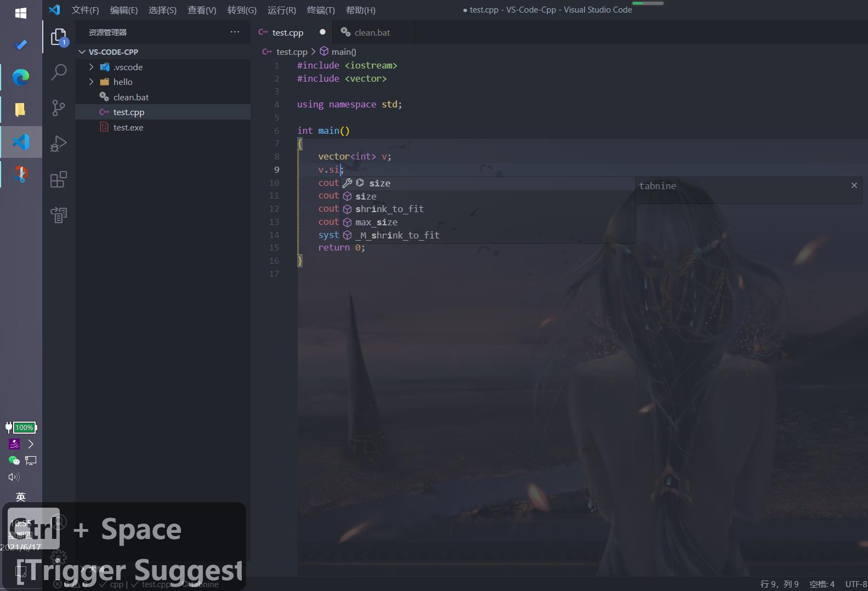Open the Search view icon

[x=59, y=72]
